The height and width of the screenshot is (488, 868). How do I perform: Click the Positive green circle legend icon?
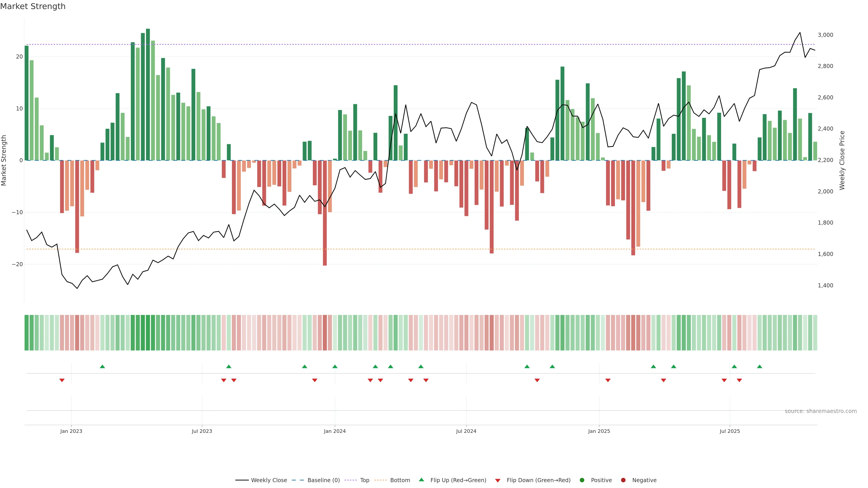coord(582,480)
